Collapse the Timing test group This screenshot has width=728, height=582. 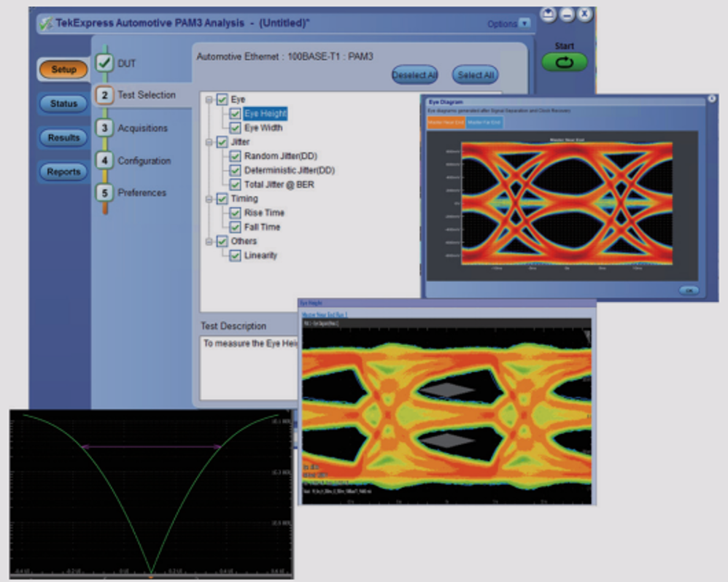click(x=209, y=199)
